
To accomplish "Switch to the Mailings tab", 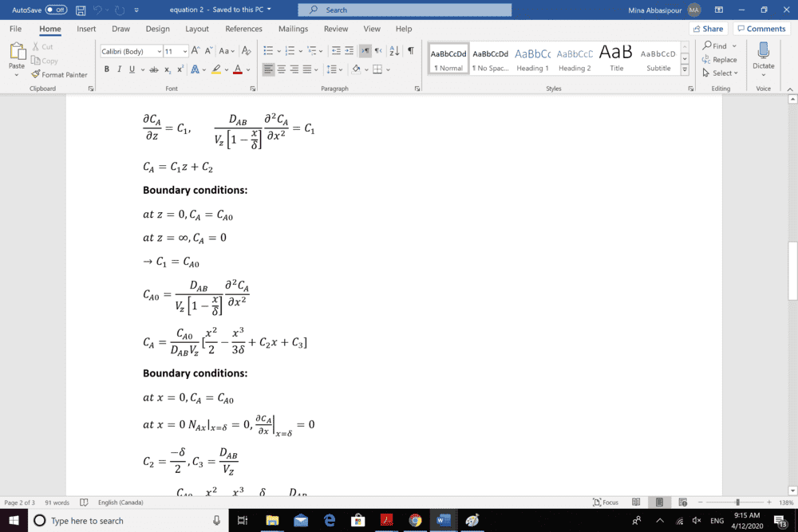I will click(x=293, y=29).
